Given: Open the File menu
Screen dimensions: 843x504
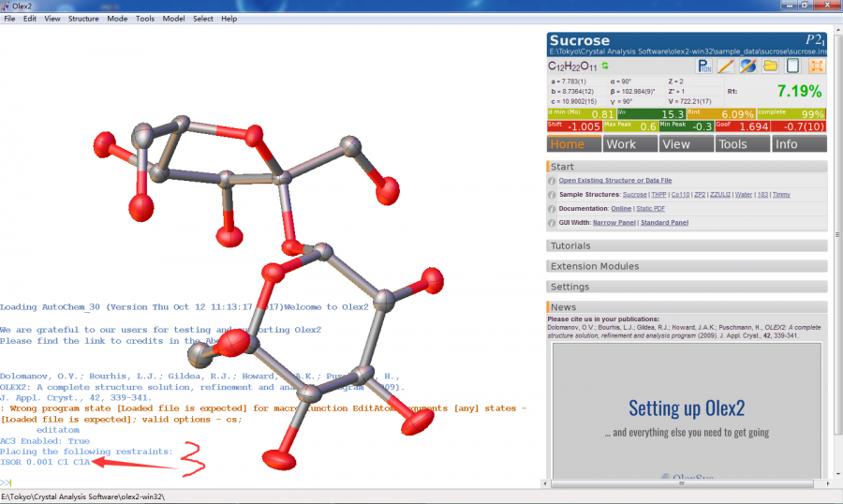Looking at the screenshot, I should [9, 19].
